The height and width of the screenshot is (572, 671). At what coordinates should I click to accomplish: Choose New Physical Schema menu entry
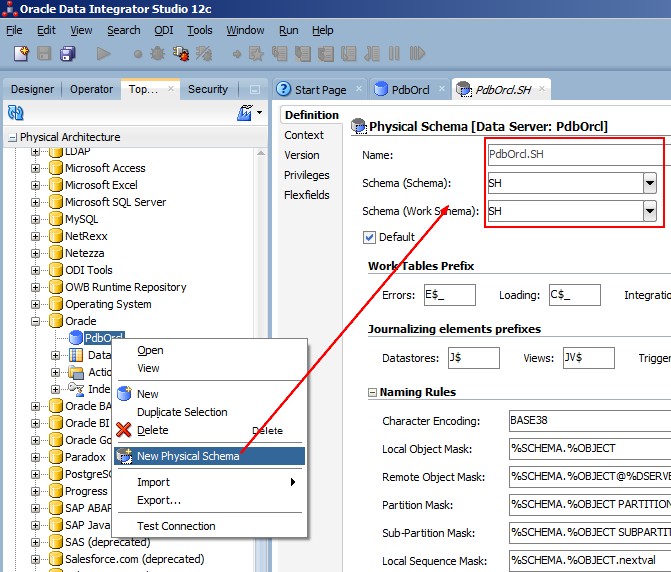[188, 456]
